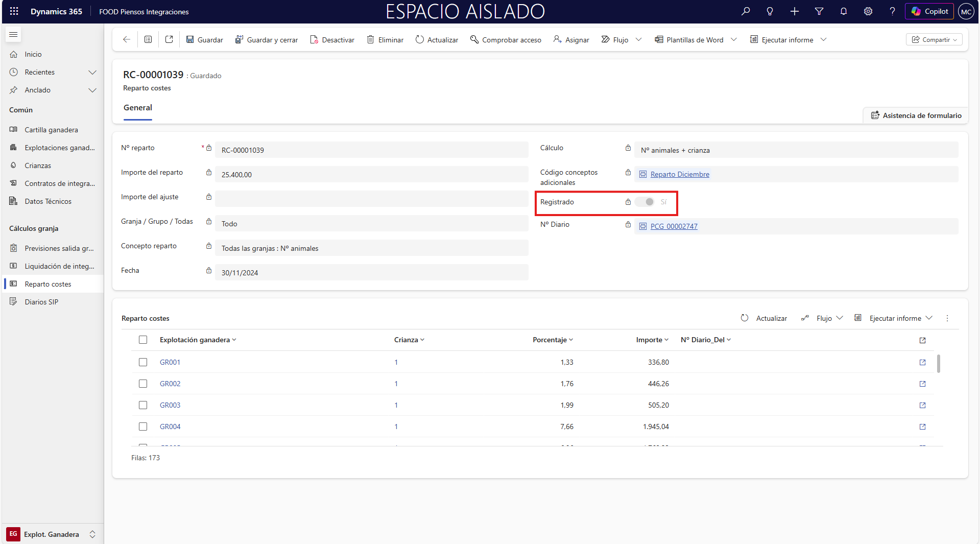Viewport: 980px width, 544px height.
Task: Open record in new window icon
Action: (169, 40)
